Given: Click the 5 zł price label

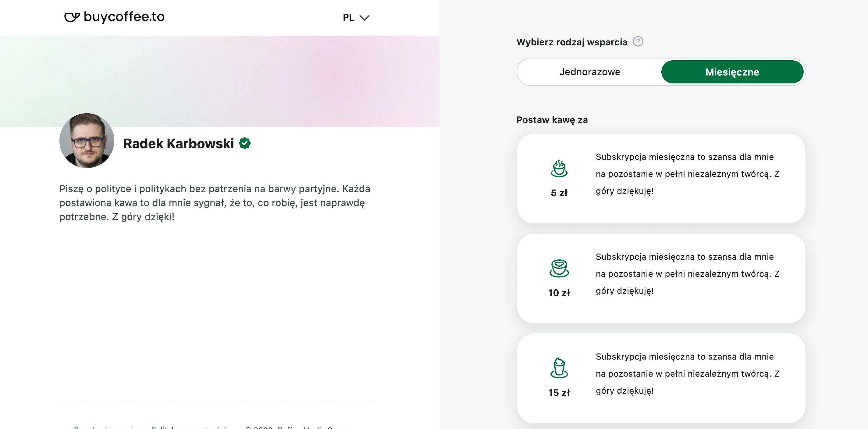Looking at the screenshot, I should 559,193.
